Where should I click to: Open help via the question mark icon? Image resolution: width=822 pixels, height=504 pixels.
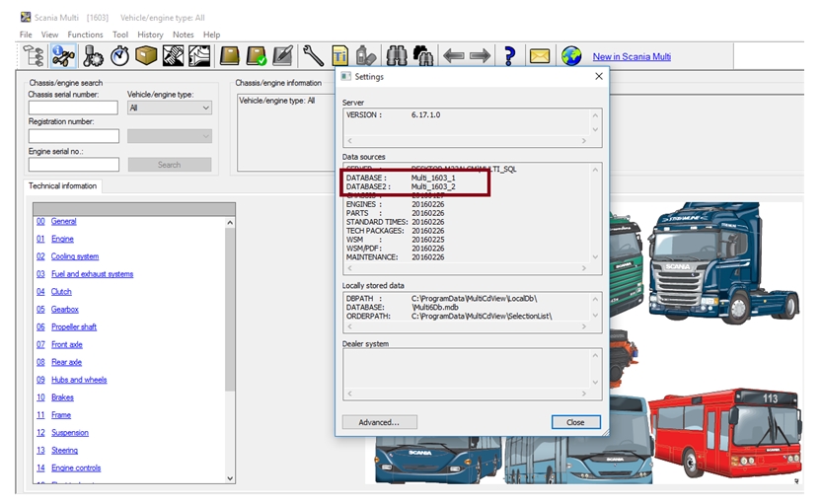509,55
